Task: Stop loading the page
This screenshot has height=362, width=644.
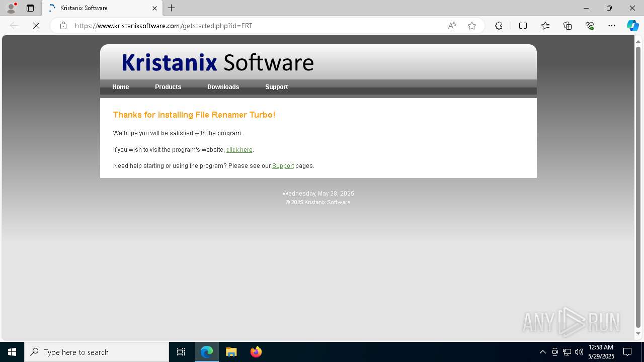Action: click(36, 26)
